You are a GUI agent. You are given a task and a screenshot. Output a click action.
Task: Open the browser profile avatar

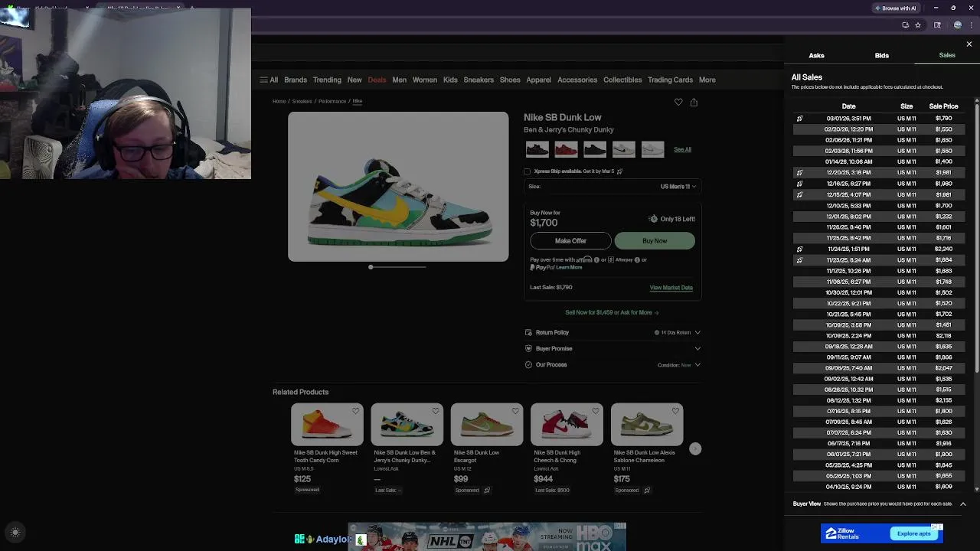[x=957, y=24]
